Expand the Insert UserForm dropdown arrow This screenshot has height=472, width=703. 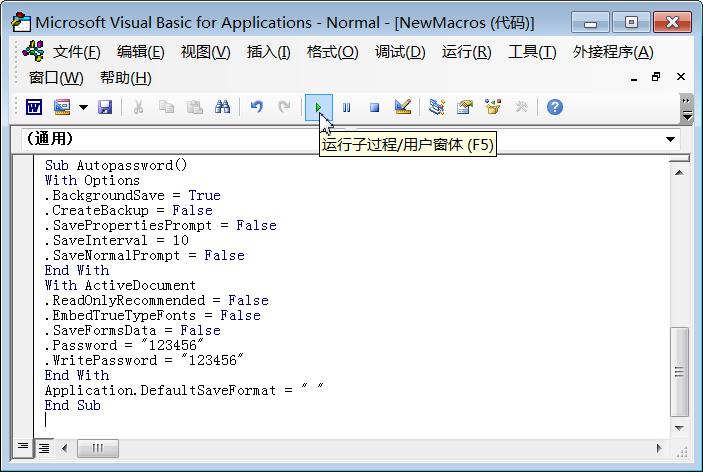[x=83, y=107]
